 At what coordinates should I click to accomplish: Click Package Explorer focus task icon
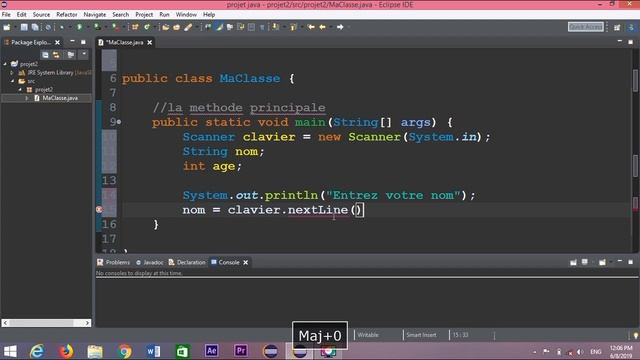71,55
